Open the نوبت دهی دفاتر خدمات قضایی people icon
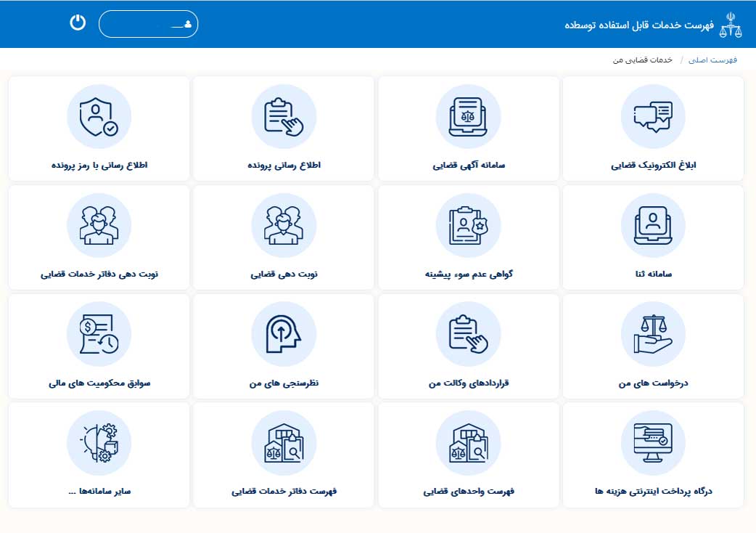 point(99,225)
